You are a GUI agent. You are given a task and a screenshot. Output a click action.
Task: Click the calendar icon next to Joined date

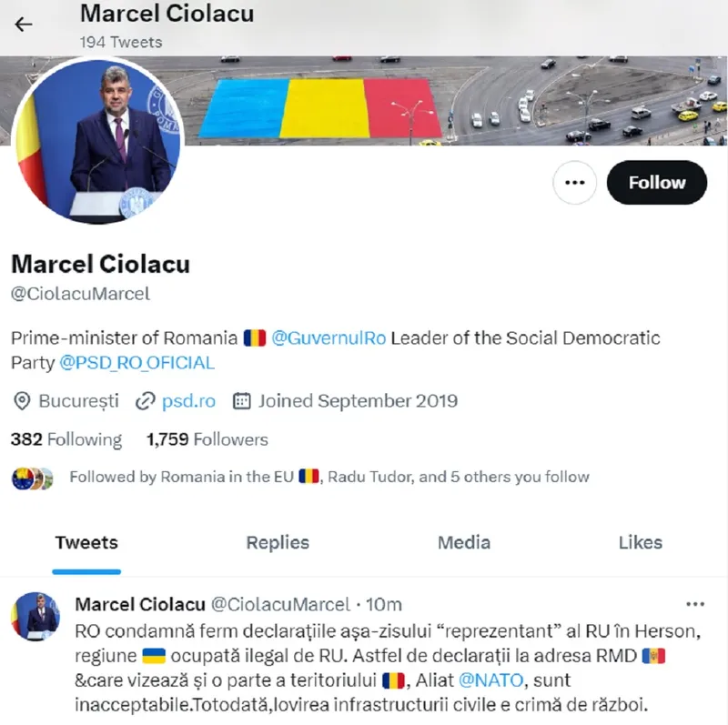241,400
